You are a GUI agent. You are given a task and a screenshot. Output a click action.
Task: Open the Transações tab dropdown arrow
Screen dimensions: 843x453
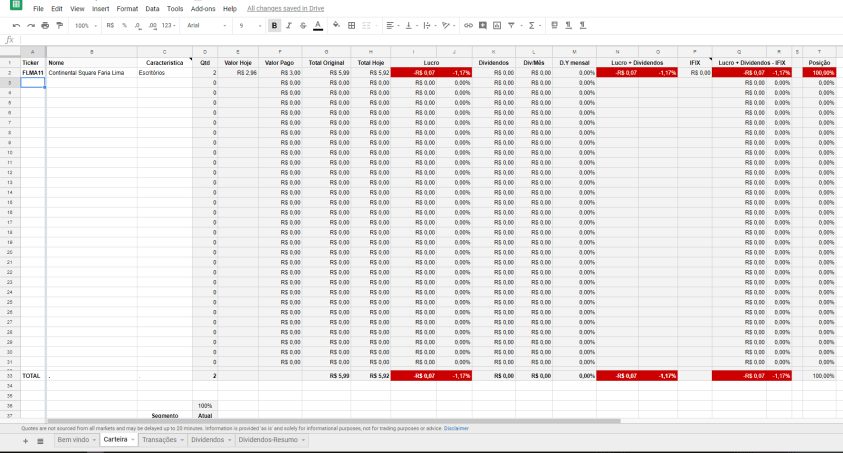(182, 440)
